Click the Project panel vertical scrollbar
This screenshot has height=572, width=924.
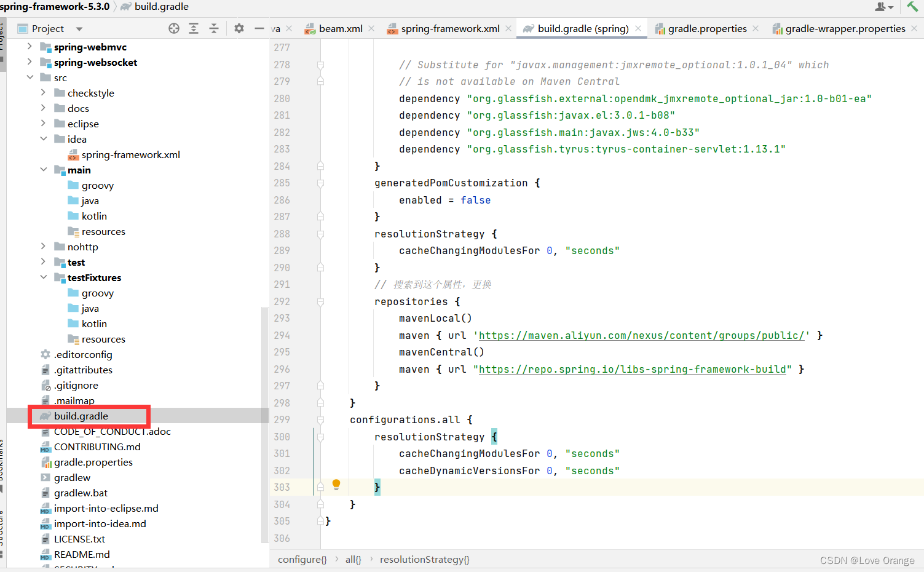tap(265, 424)
